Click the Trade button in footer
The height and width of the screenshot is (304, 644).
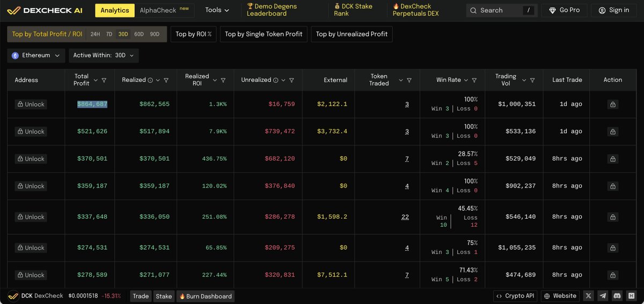click(x=141, y=296)
